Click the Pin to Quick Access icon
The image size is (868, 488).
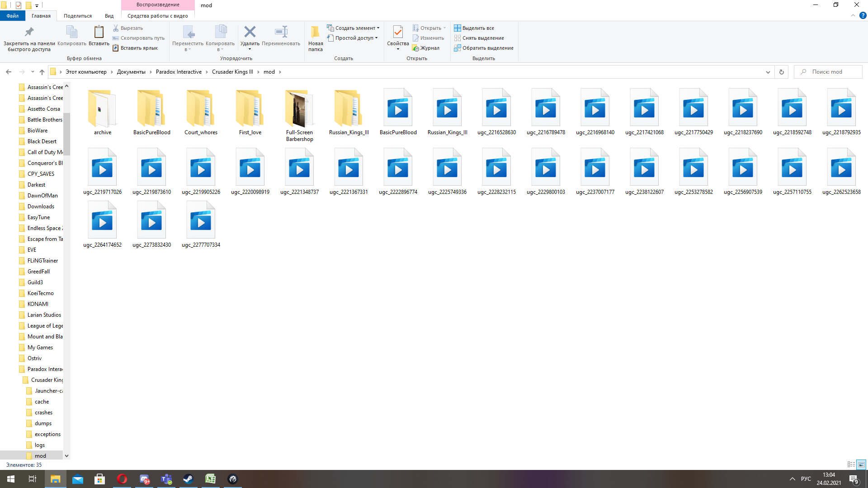[29, 32]
